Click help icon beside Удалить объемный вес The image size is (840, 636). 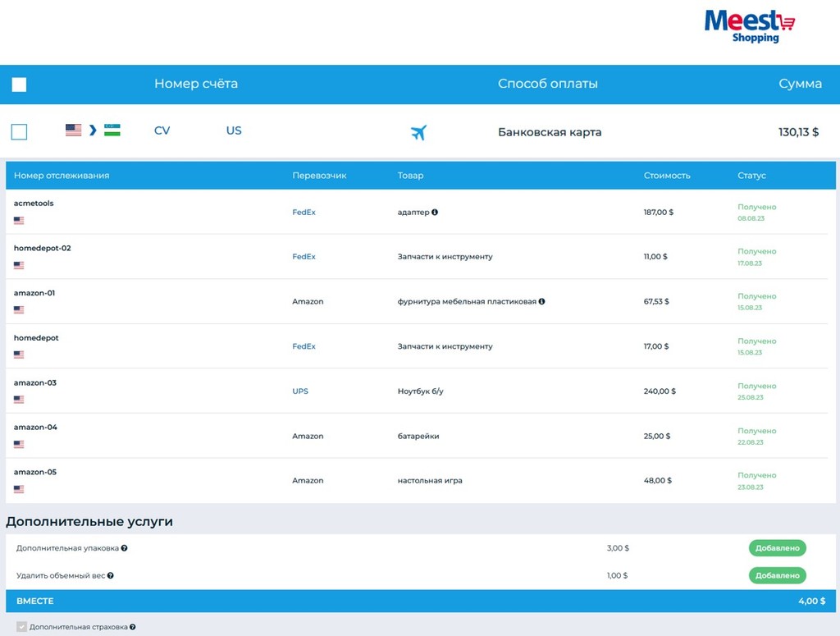click(x=110, y=576)
